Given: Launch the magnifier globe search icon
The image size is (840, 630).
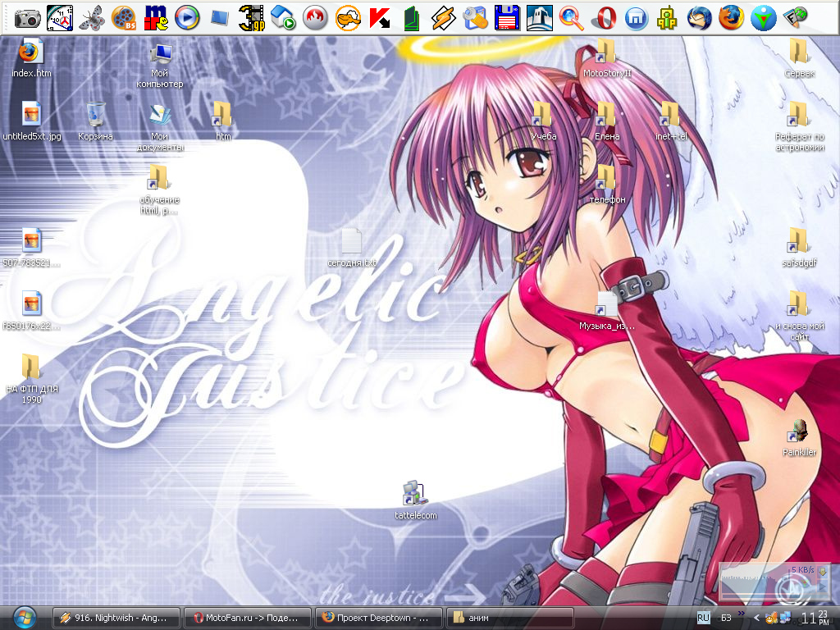Looking at the screenshot, I should pos(572,19).
